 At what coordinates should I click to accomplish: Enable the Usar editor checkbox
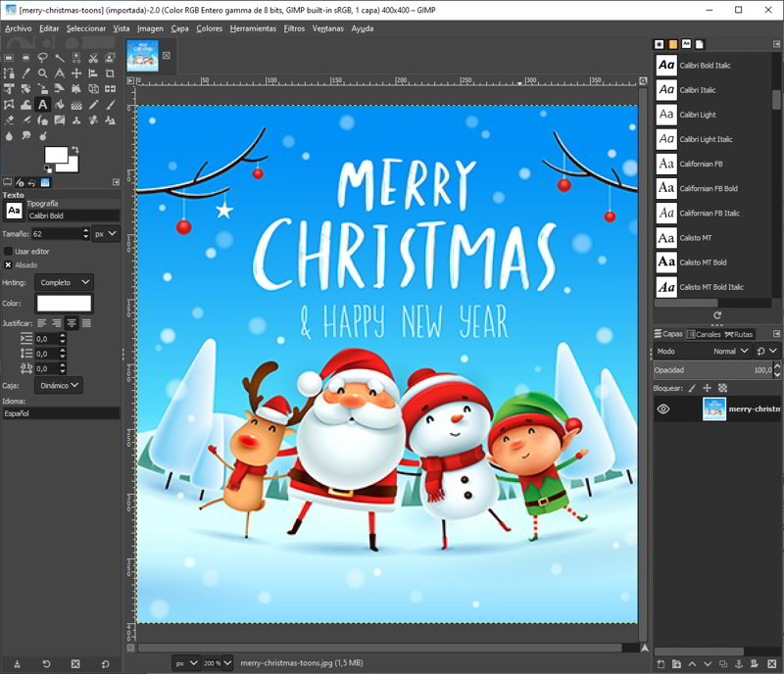(x=9, y=252)
